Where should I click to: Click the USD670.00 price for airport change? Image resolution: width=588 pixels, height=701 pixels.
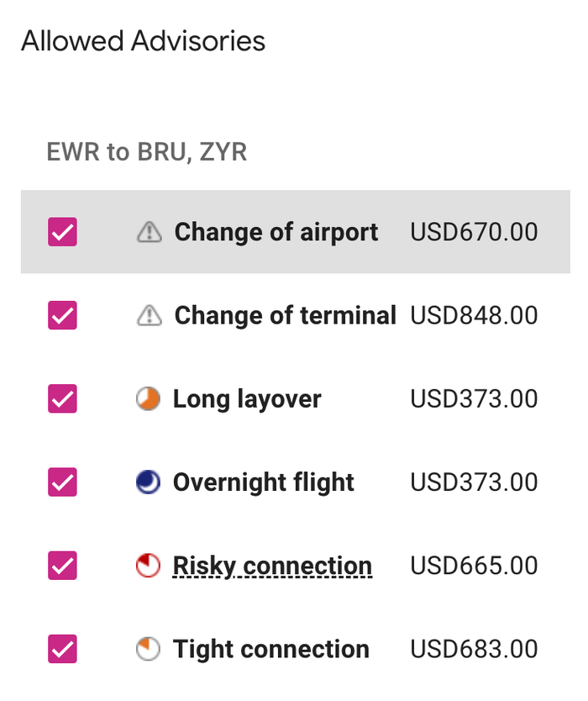click(x=474, y=232)
